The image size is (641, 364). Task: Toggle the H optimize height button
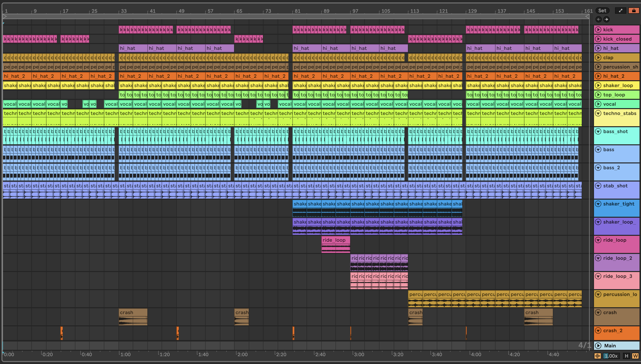coord(626,356)
